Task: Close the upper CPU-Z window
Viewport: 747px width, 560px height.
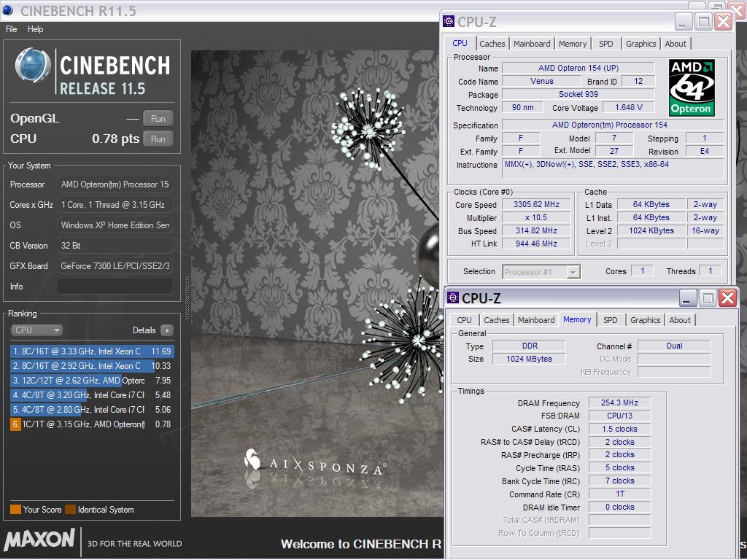Action: (x=723, y=21)
